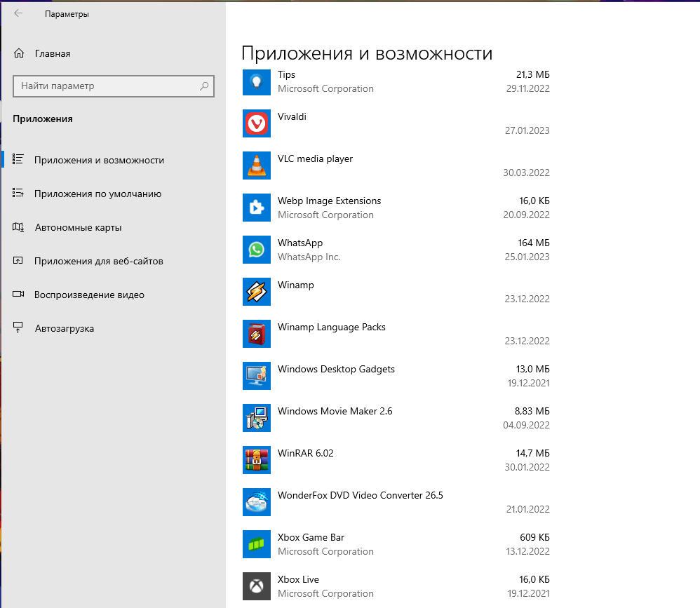Go to Главная settings home

[52, 53]
